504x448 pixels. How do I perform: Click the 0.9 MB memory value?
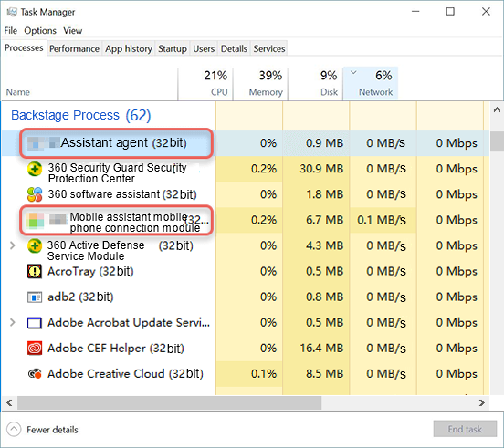click(x=325, y=143)
